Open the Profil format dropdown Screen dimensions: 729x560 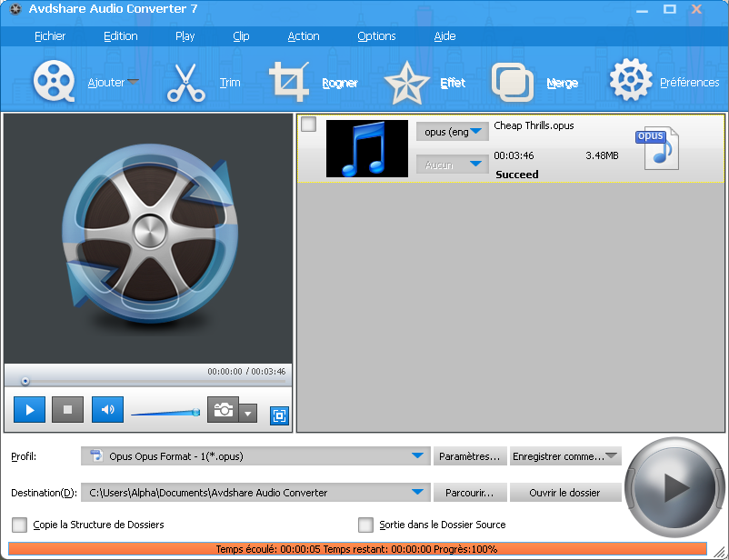[x=255, y=455]
